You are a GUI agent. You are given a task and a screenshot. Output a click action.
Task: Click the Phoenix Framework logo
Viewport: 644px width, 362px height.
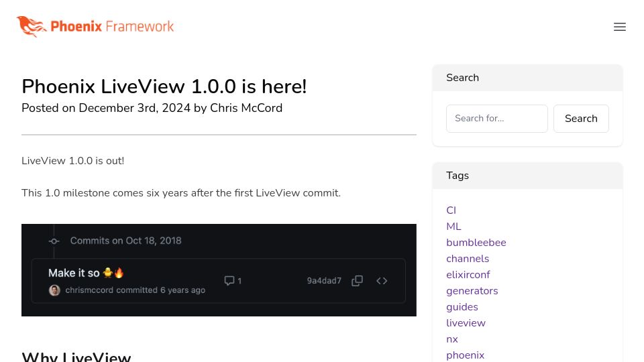point(95,26)
